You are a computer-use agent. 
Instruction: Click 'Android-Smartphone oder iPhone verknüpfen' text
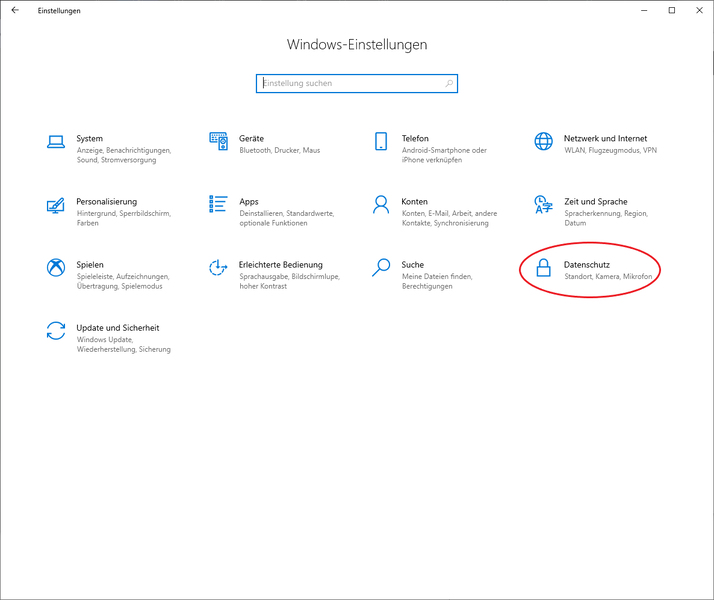click(x=444, y=155)
